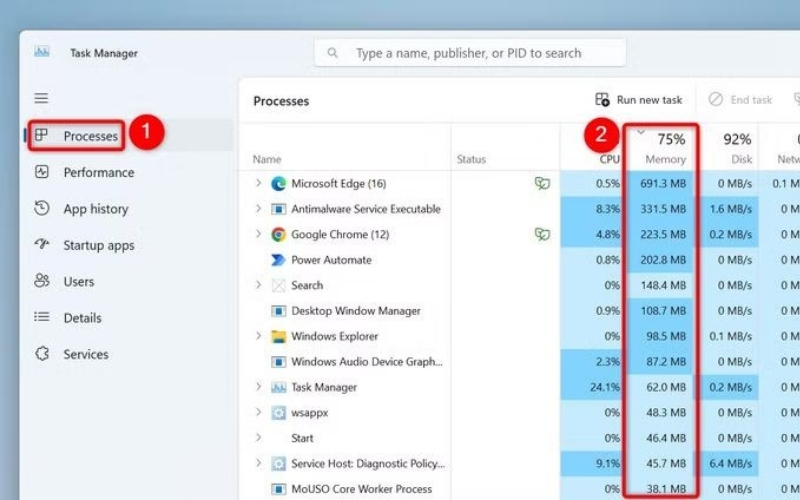
Task: Open the hamburger navigation menu
Action: tap(41, 98)
